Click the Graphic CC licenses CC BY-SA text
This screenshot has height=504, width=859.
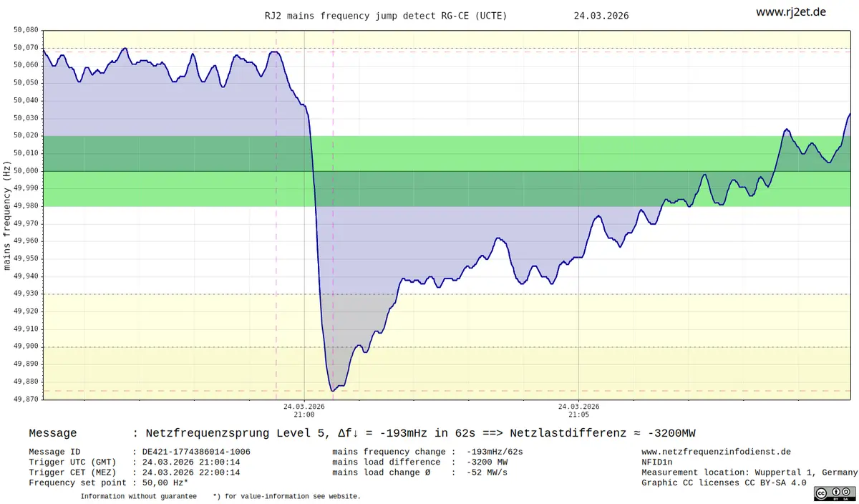point(724,483)
